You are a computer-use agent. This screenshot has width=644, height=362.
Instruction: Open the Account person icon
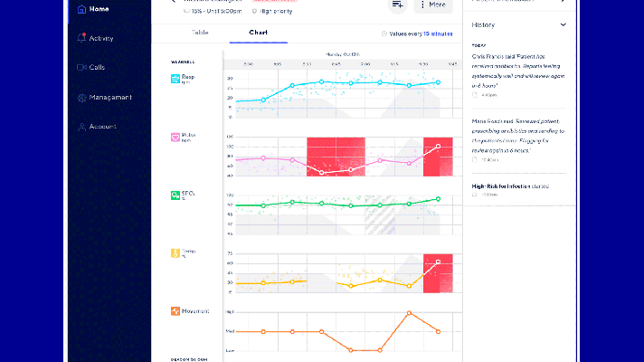tap(81, 127)
